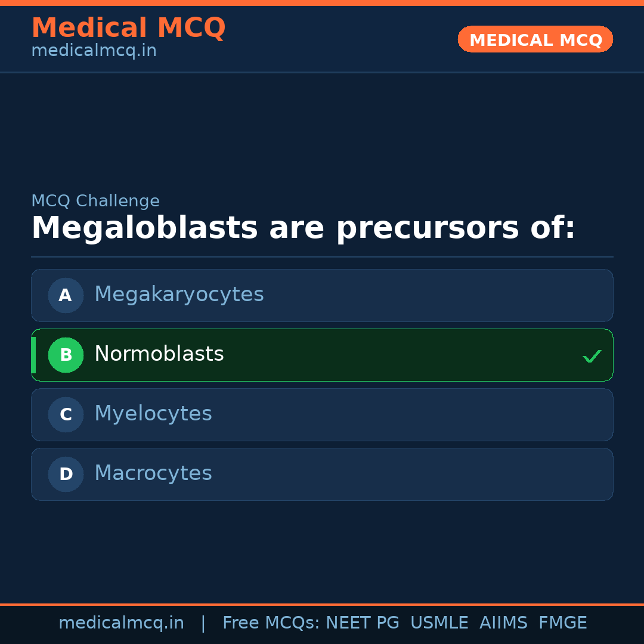Click the letter badge A for Megakaryocytes
Viewport: 644px width, 644px height.
(66, 295)
